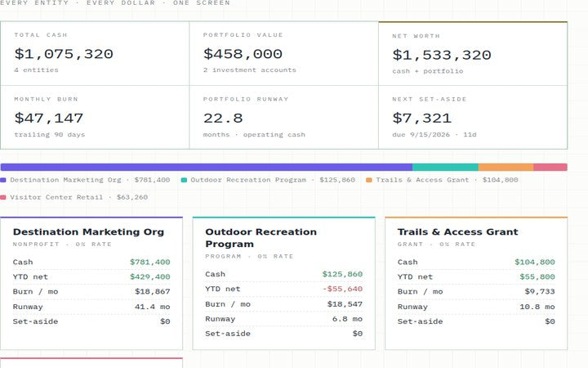
Task: Click legend label 'Trails & Access Grant · $104,800'
Action: pyautogui.click(x=447, y=180)
